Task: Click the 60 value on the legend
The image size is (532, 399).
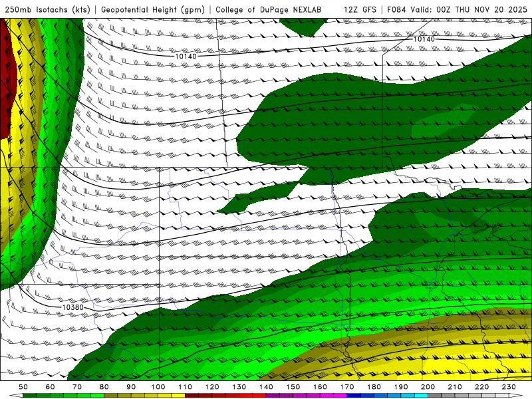Action: click(x=51, y=387)
